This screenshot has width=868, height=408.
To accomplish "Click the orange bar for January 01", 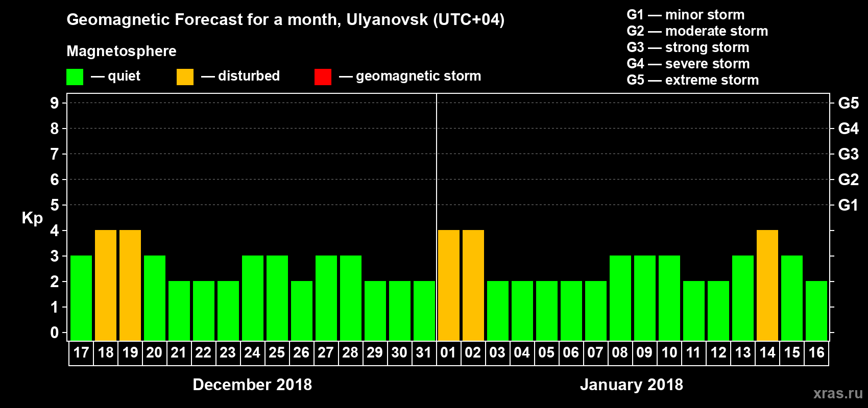I will click(449, 285).
